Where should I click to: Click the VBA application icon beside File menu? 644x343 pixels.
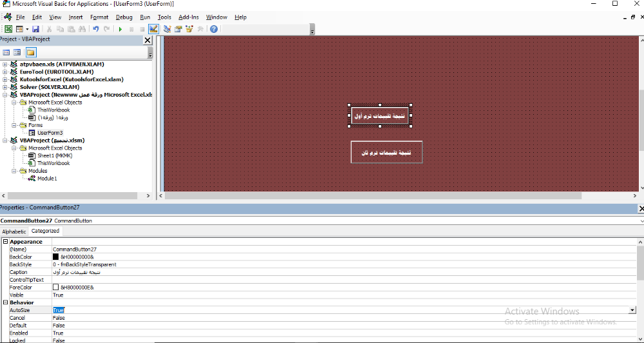(8, 17)
